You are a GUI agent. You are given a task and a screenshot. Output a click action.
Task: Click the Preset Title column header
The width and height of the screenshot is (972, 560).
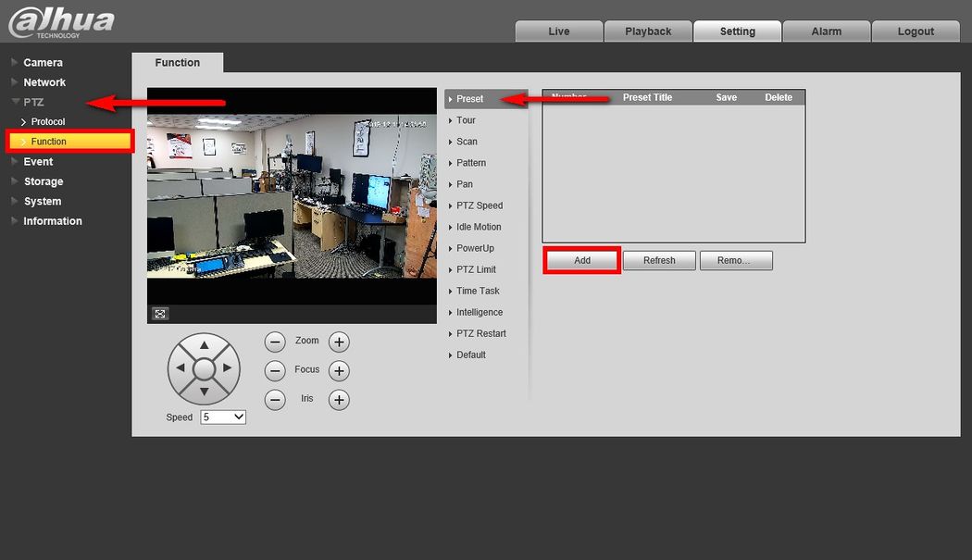647,97
